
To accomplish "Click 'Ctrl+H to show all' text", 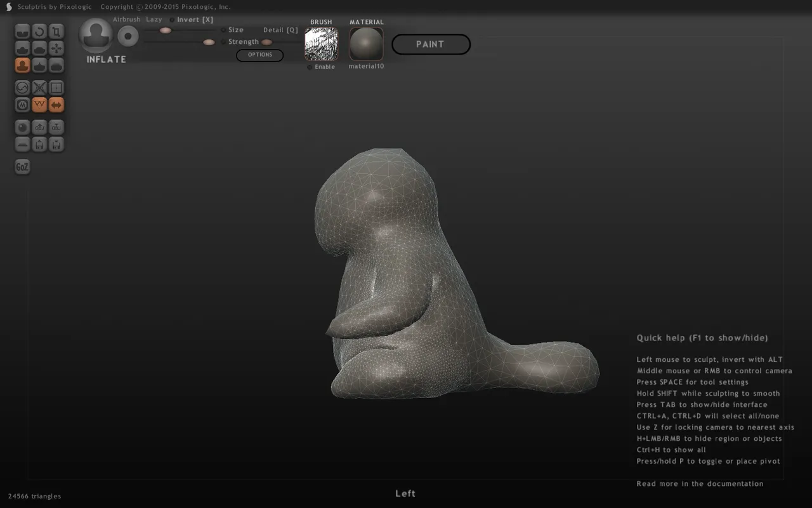I will (x=671, y=450).
